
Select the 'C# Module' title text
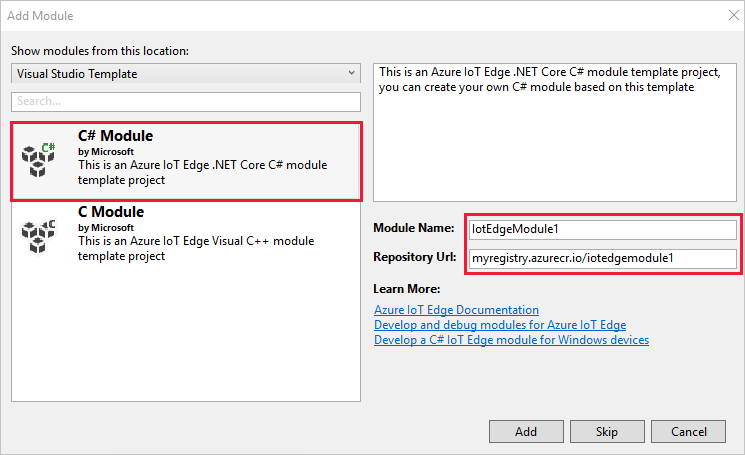coord(115,136)
